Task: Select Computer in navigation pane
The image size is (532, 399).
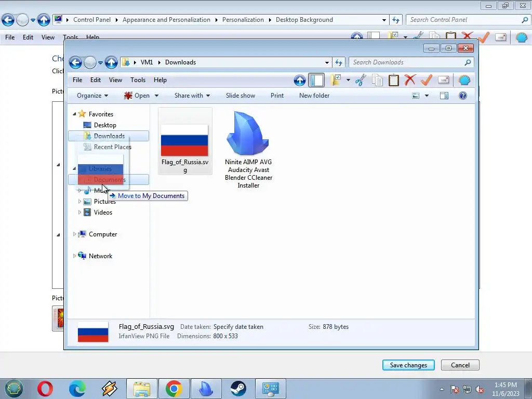Action: pyautogui.click(x=102, y=234)
